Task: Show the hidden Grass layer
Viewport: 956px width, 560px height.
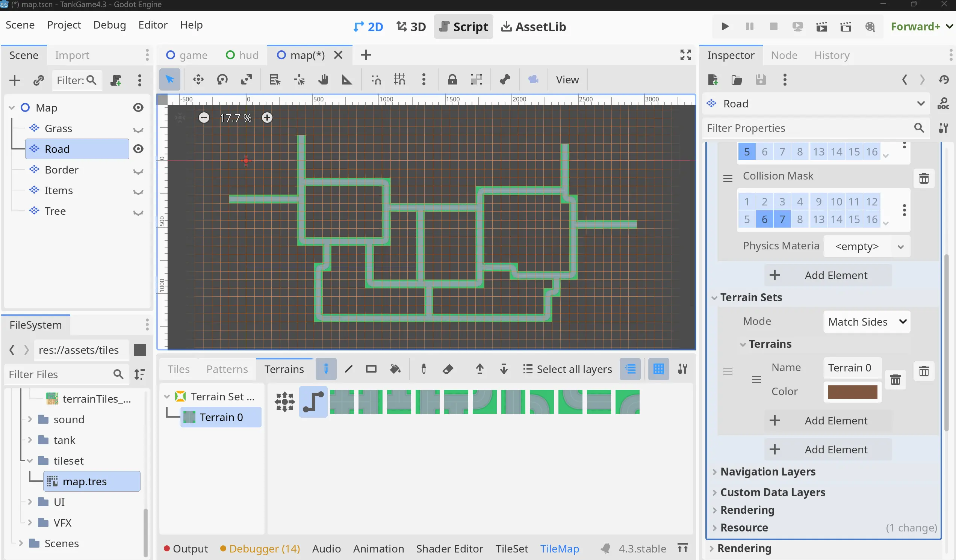Action: [x=138, y=130]
